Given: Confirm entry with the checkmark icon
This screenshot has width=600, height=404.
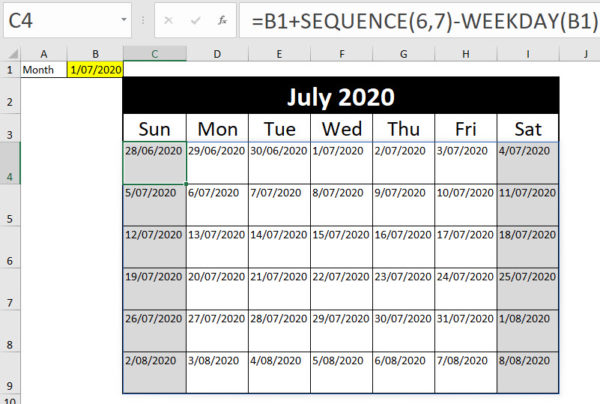Looking at the screenshot, I should click(196, 20).
